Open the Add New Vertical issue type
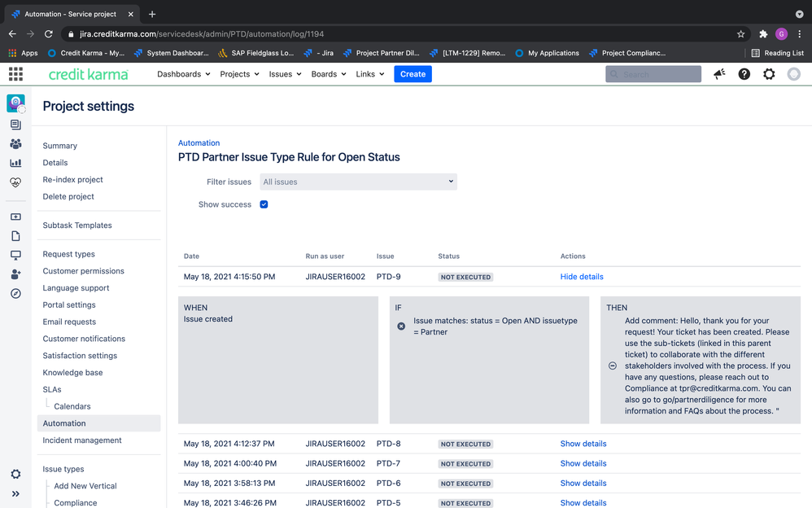The image size is (812, 508). pos(85,486)
